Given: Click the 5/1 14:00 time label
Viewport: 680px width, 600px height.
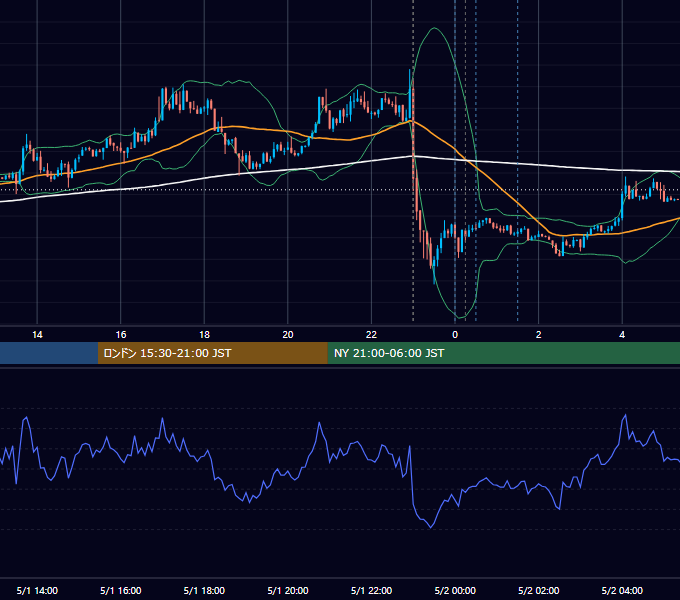Looking at the screenshot, I should point(37,590).
